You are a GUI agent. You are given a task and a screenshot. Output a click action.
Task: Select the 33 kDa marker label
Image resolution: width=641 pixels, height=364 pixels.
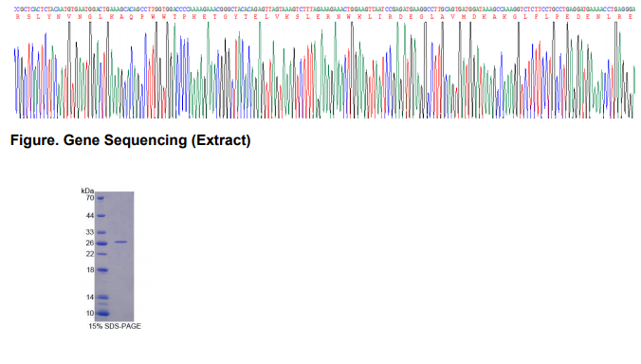pos(90,232)
